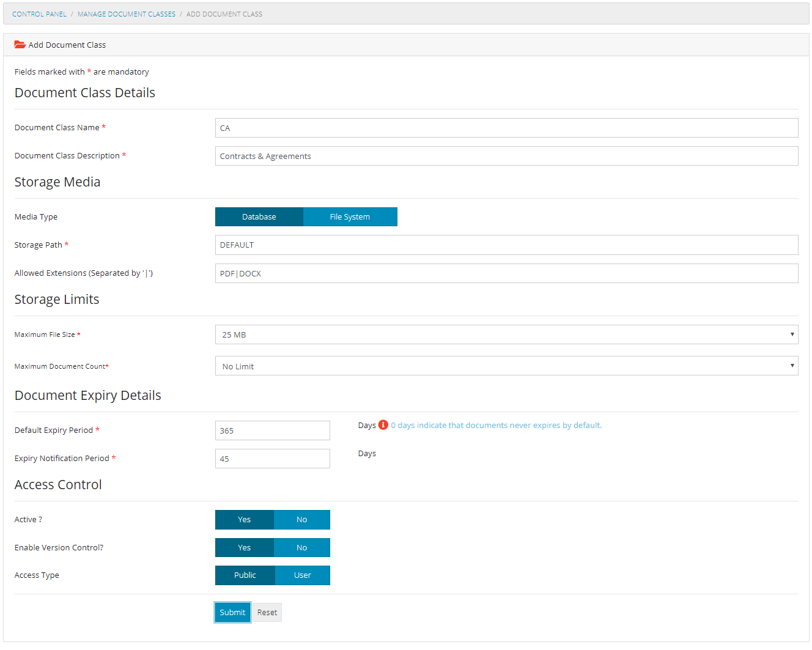The image size is (812, 650).
Task: Click the Document Class Name field
Action: (x=506, y=127)
